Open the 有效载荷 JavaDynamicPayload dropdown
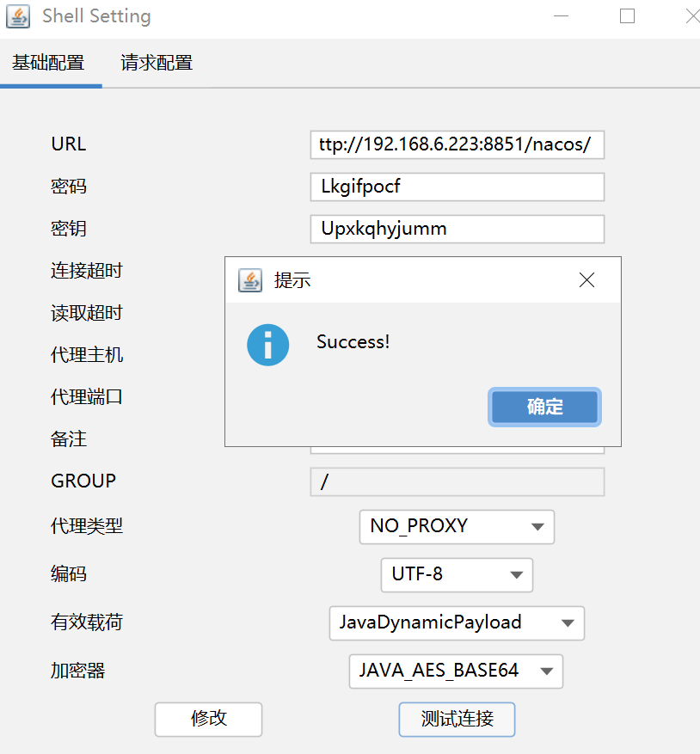This screenshot has height=754, width=700. coord(457,623)
